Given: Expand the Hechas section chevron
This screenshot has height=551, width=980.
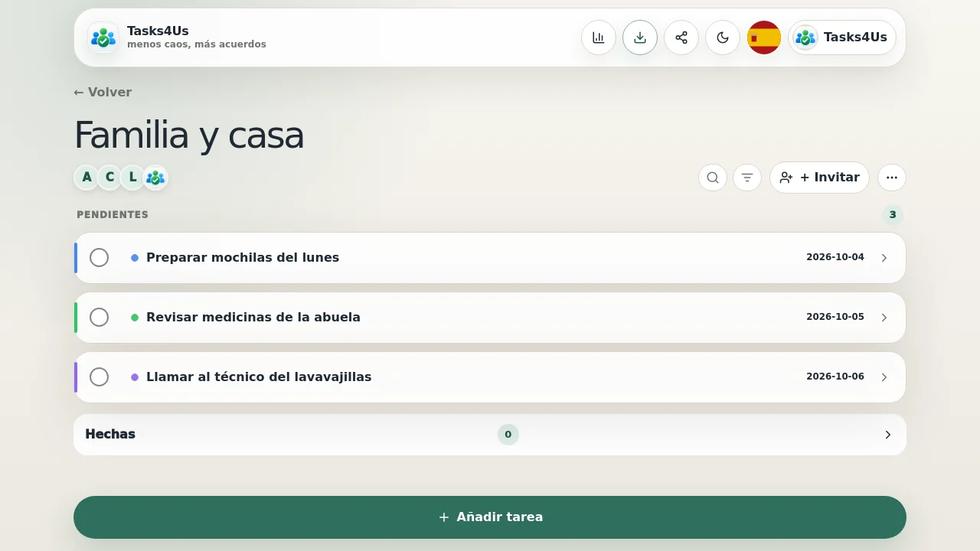Looking at the screenshot, I should (x=888, y=435).
